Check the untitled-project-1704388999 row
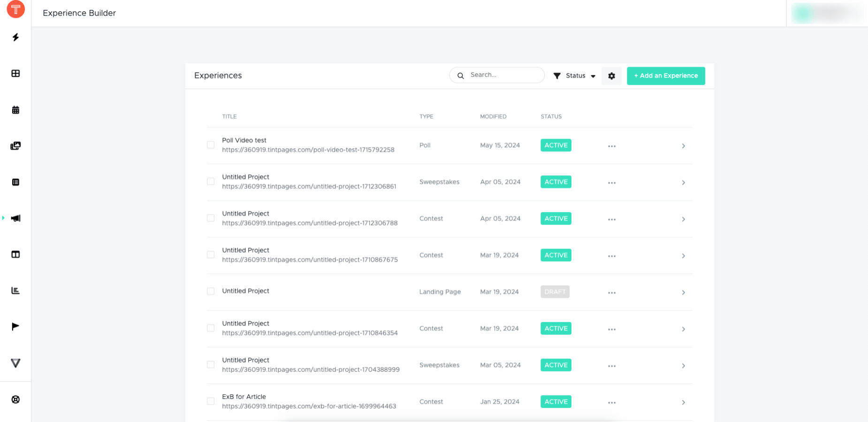The image size is (868, 422). (x=211, y=364)
